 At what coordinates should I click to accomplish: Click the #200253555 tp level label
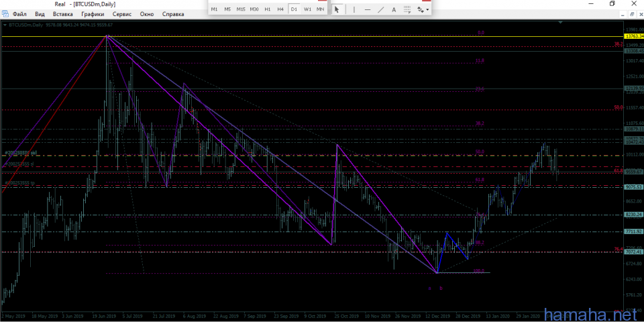click(x=19, y=182)
